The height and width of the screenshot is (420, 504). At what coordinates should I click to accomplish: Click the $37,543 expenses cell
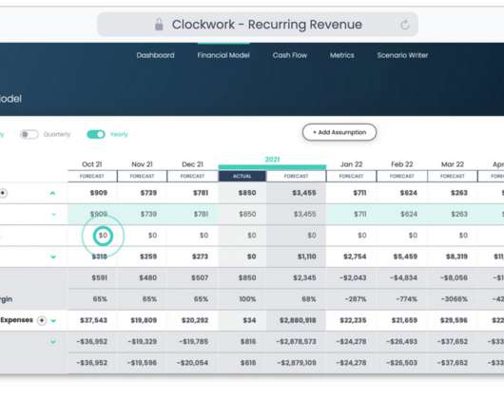tap(93, 320)
